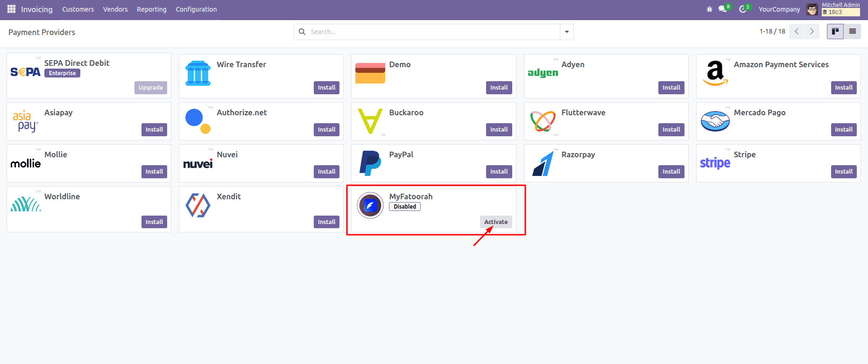
Task: Open the messages chat icon
Action: click(723, 9)
